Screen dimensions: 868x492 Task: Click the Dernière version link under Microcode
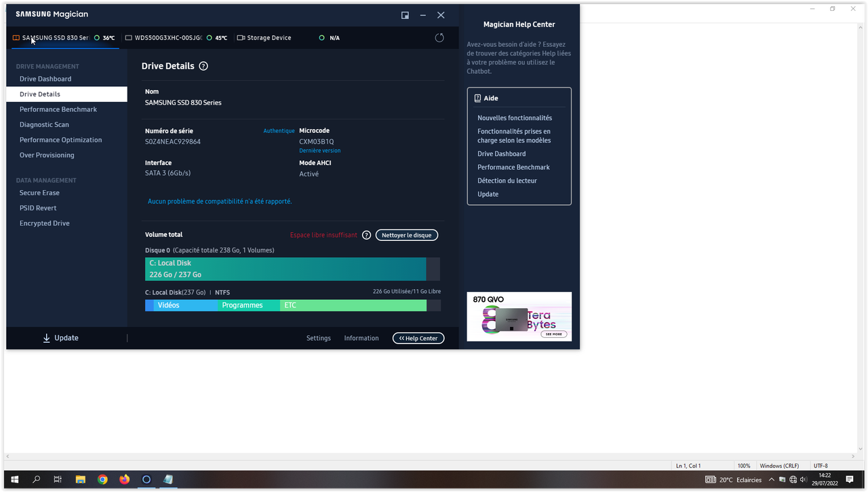click(x=320, y=151)
